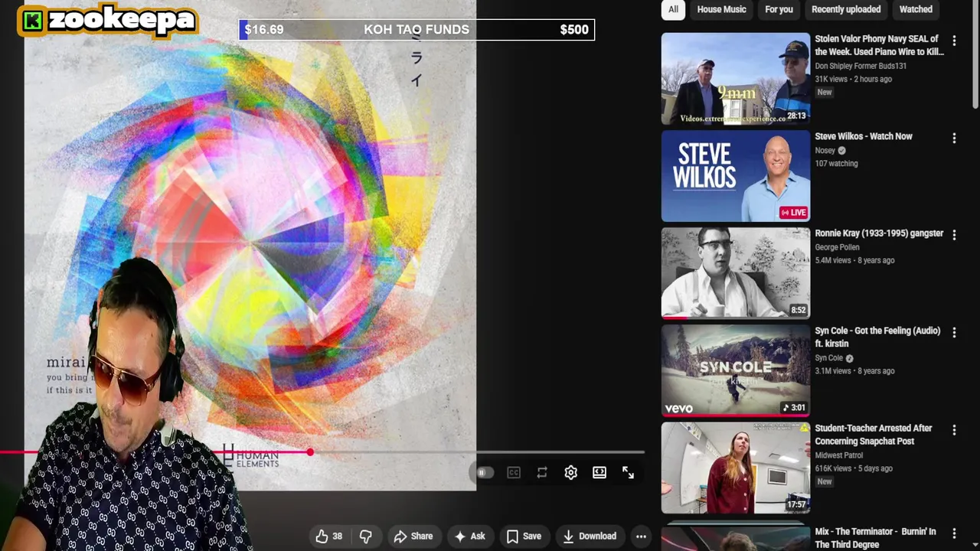
Task: Open 'Mix - The Terminator - Burnin' In' title
Action: tap(875, 537)
